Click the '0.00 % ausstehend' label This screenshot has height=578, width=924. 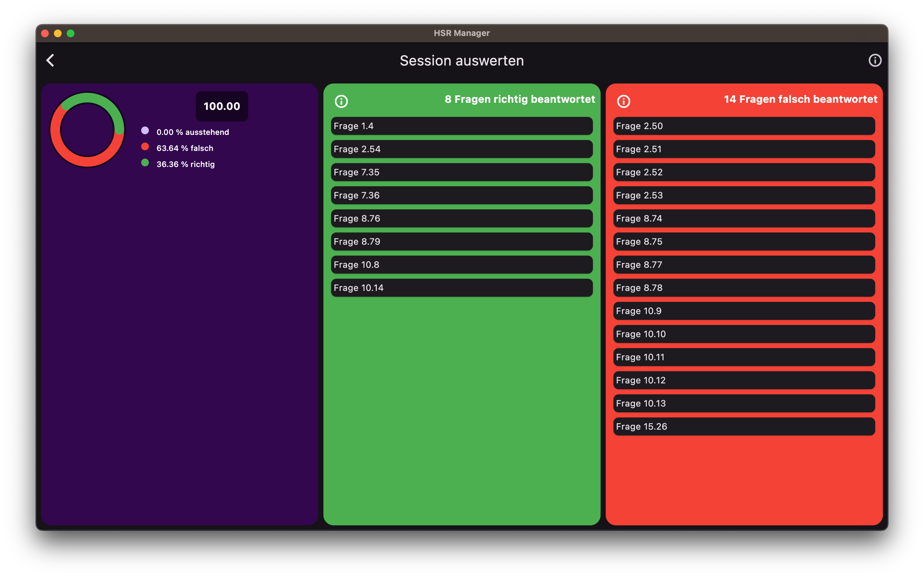(193, 132)
